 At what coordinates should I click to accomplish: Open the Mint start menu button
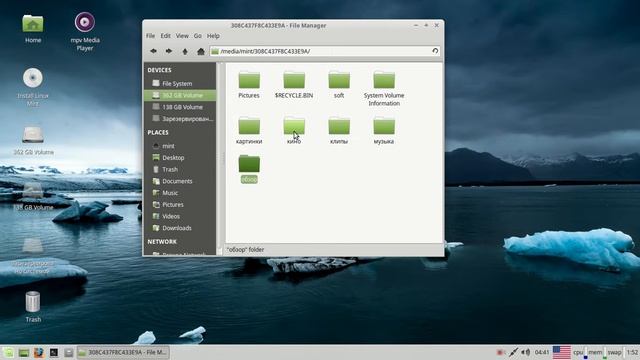[x=8, y=352]
